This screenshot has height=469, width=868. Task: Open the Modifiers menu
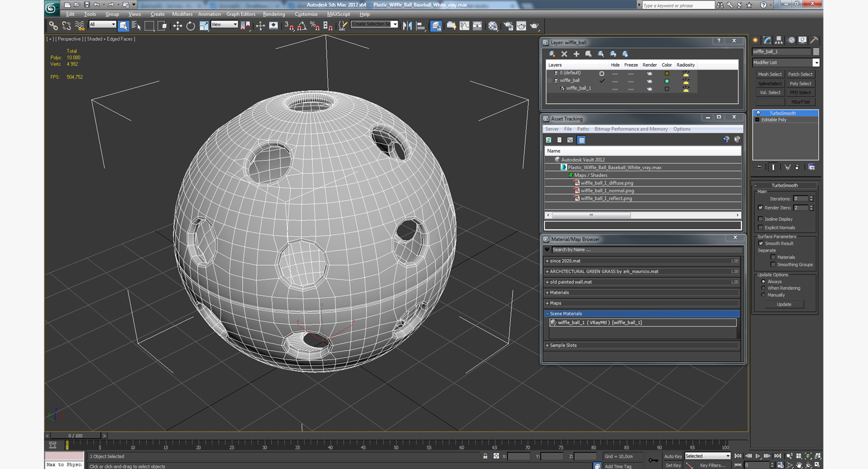click(182, 14)
